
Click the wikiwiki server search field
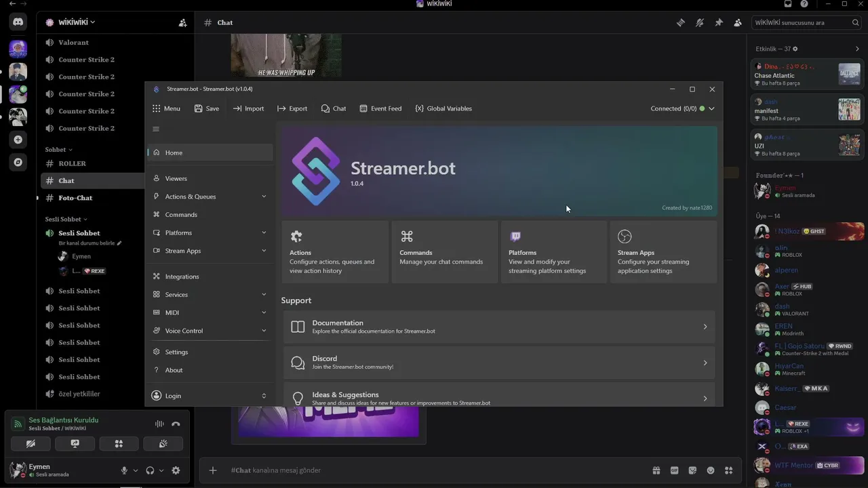click(x=807, y=22)
